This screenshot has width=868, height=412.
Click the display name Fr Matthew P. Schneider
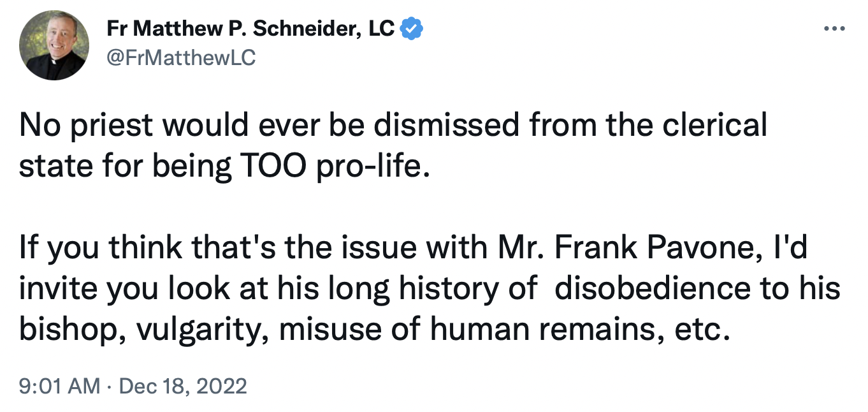(251, 29)
